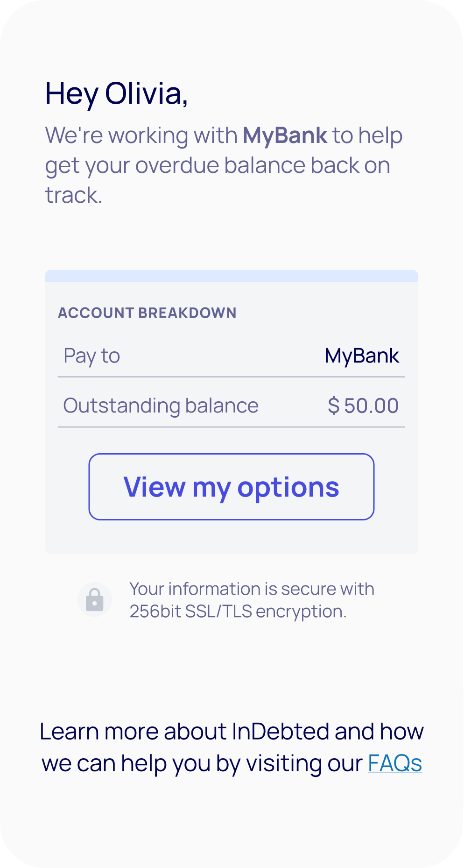Screen dimensions: 464x868
Task: Click the "Pay to" label
Action: pos(92,356)
